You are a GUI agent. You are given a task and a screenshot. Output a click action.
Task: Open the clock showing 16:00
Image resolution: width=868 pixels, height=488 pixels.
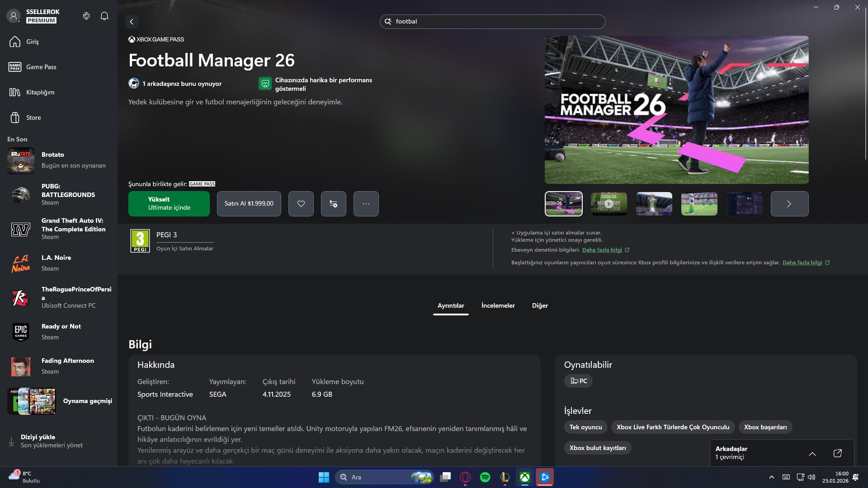(835, 477)
